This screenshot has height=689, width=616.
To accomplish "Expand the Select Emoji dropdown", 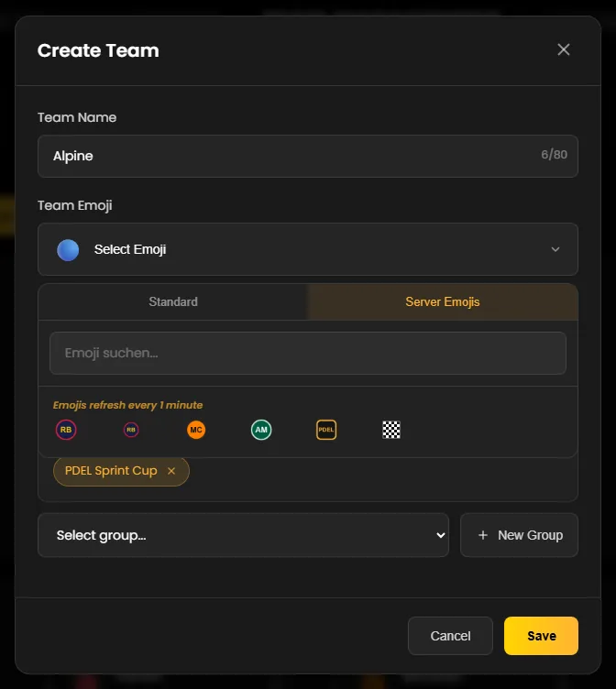I will [x=308, y=249].
